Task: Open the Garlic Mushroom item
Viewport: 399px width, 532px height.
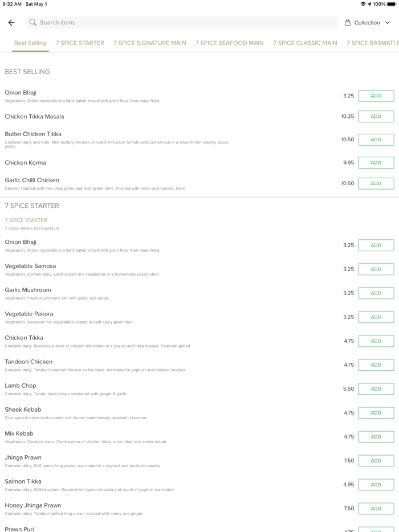Action: [x=28, y=290]
